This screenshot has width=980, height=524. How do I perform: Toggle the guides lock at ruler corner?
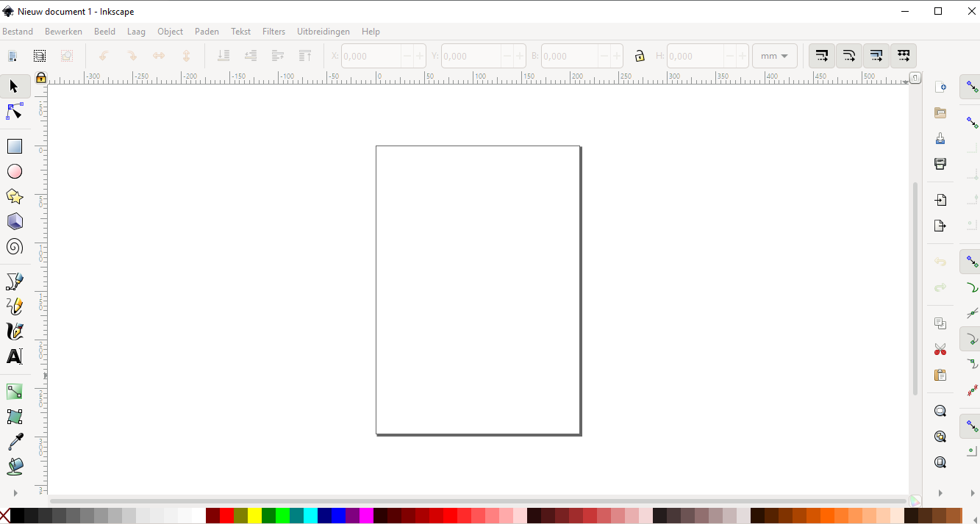tap(41, 77)
